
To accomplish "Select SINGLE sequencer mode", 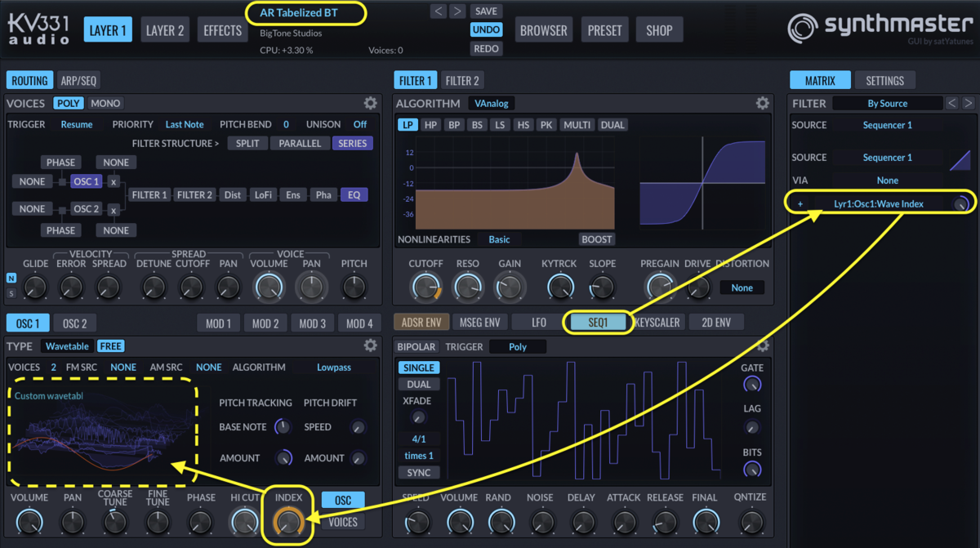I will [x=419, y=368].
